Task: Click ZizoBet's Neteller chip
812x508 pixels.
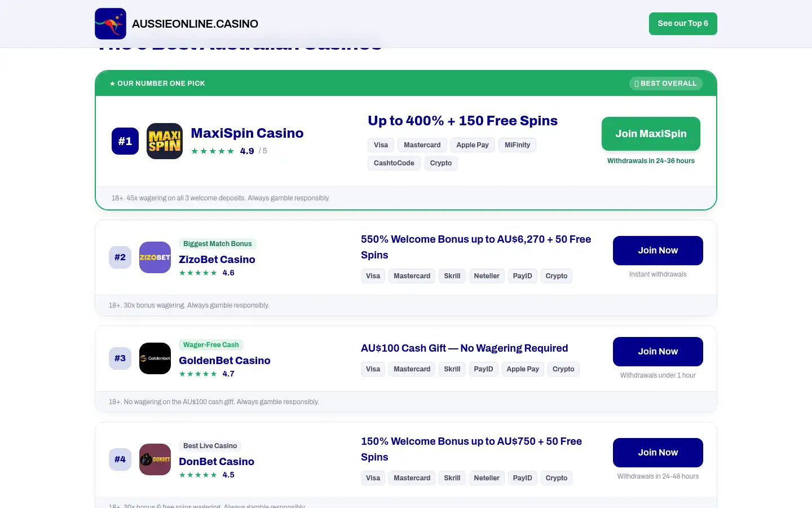Action: (487, 276)
